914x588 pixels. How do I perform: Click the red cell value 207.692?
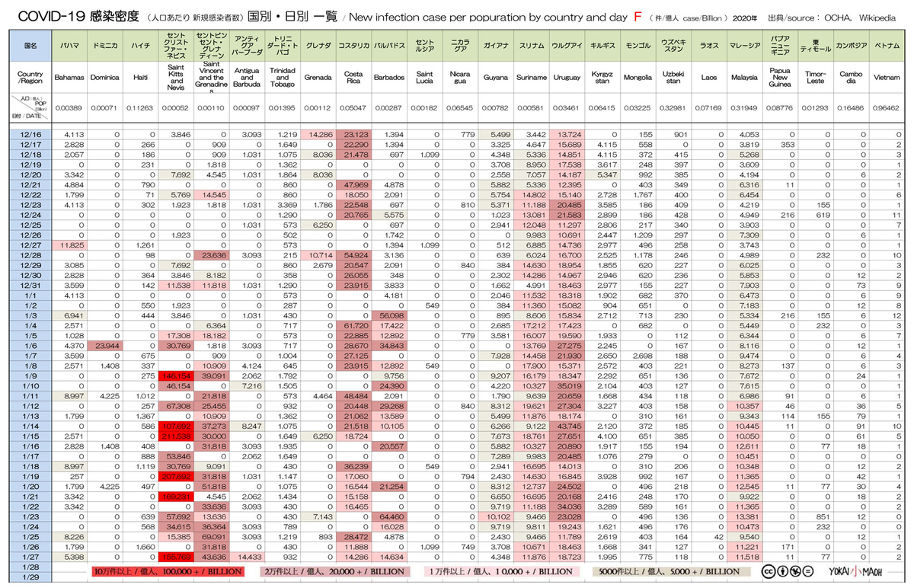click(x=175, y=476)
